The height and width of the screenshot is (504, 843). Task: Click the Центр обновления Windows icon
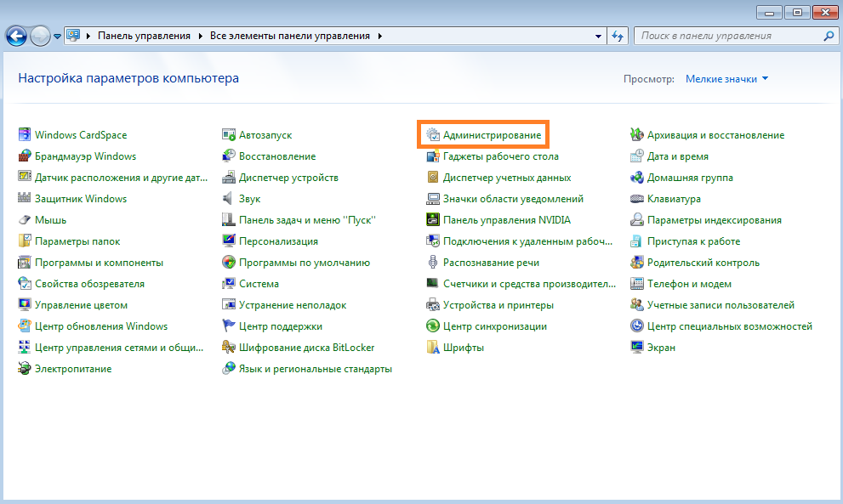[x=24, y=326]
